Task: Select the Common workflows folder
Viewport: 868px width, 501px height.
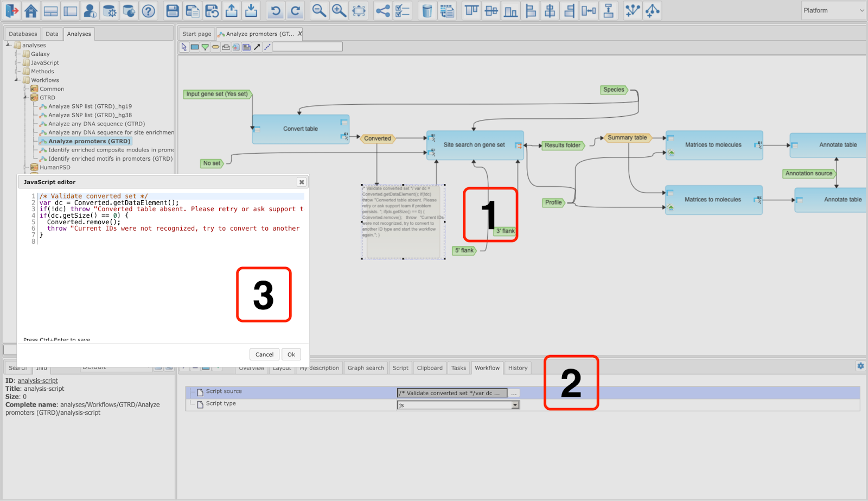Action: 52,89
